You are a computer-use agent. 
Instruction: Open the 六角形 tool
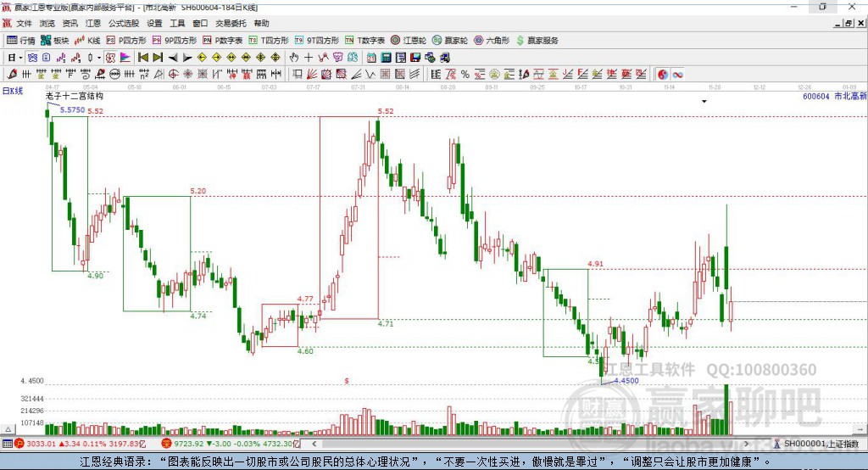coord(492,41)
